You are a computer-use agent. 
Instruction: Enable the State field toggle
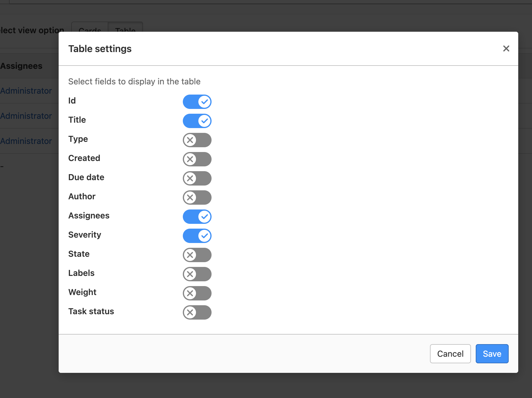click(197, 255)
